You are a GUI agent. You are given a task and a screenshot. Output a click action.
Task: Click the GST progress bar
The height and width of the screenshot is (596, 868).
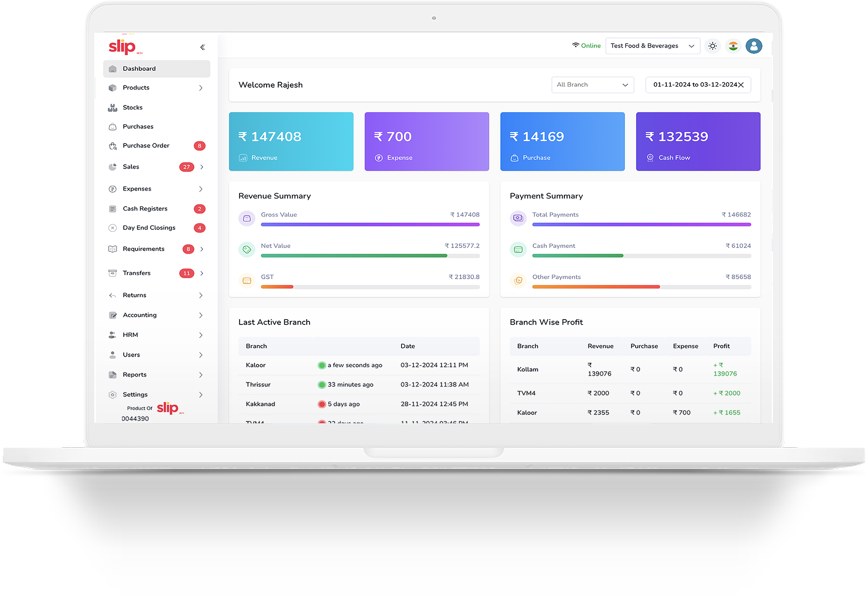click(x=370, y=287)
